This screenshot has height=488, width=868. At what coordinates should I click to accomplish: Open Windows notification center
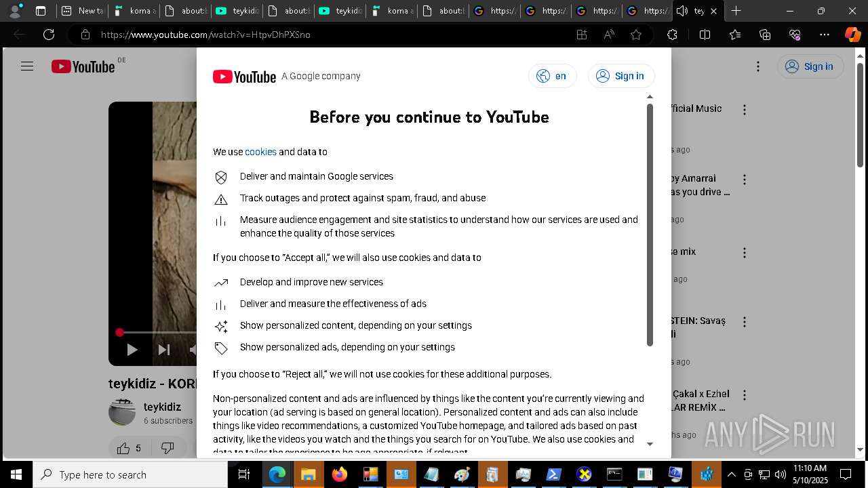[x=846, y=474]
